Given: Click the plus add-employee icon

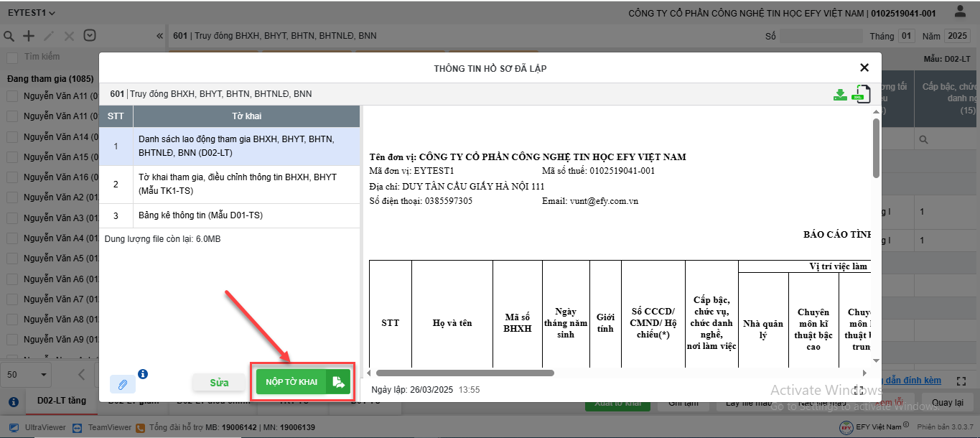Looking at the screenshot, I should (x=29, y=36).
